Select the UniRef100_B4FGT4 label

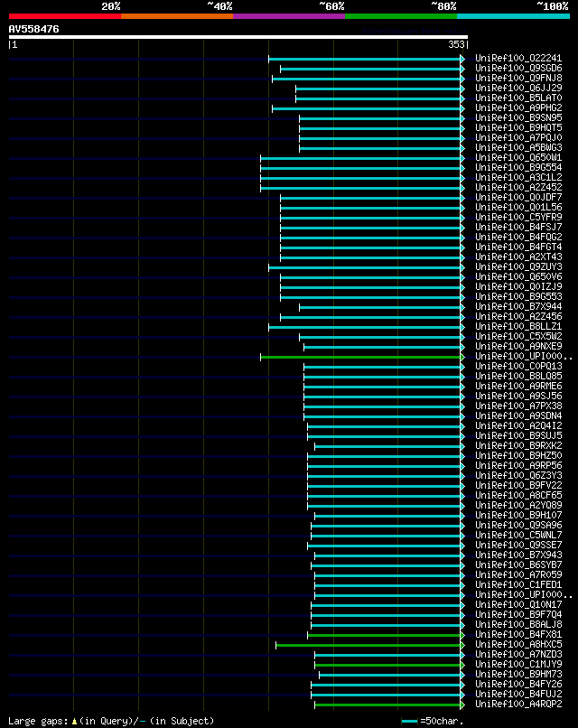[518, 247]
